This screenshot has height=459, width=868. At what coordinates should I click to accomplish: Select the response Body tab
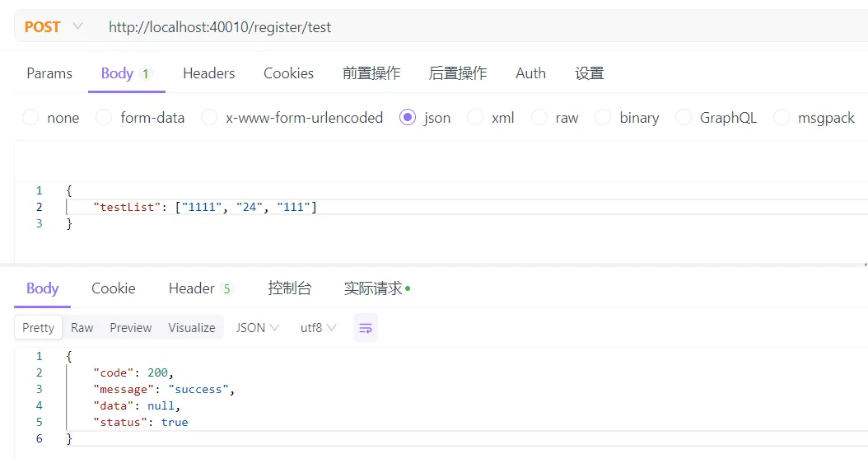coord(42,288)
